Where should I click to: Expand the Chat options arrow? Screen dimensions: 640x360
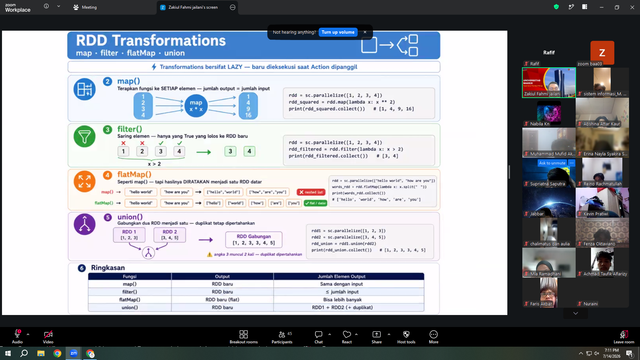pos(329,334)
